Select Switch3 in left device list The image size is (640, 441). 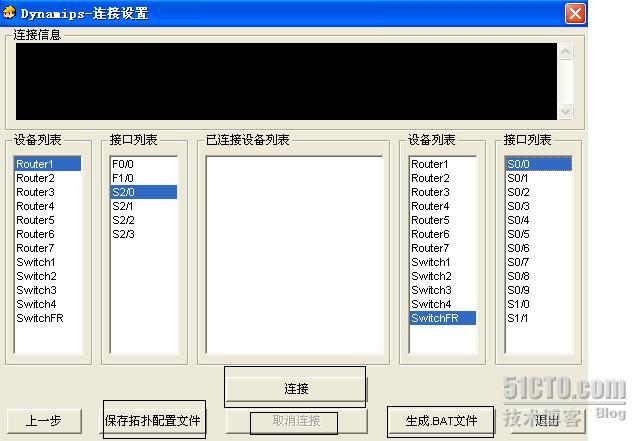coord(47,290)
